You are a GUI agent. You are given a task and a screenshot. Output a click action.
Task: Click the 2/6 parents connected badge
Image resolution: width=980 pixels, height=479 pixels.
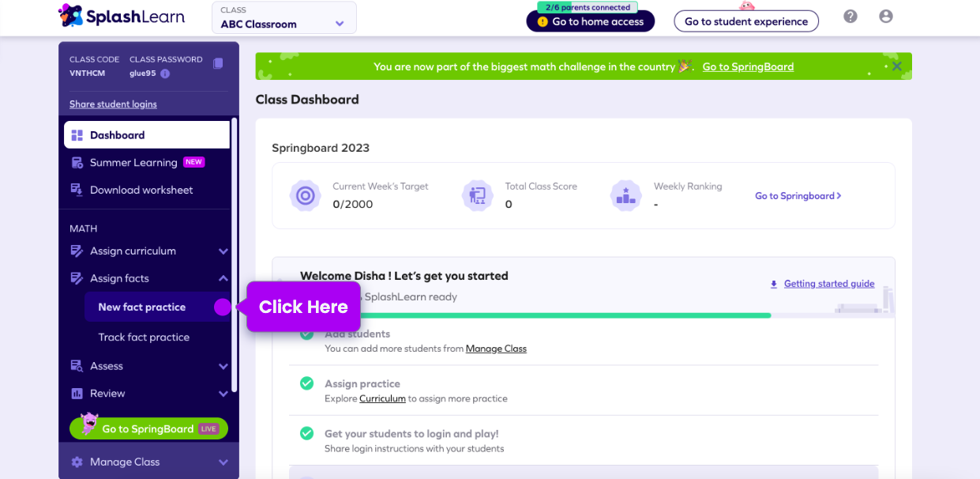pyautogui.click(x=588, y=7)
